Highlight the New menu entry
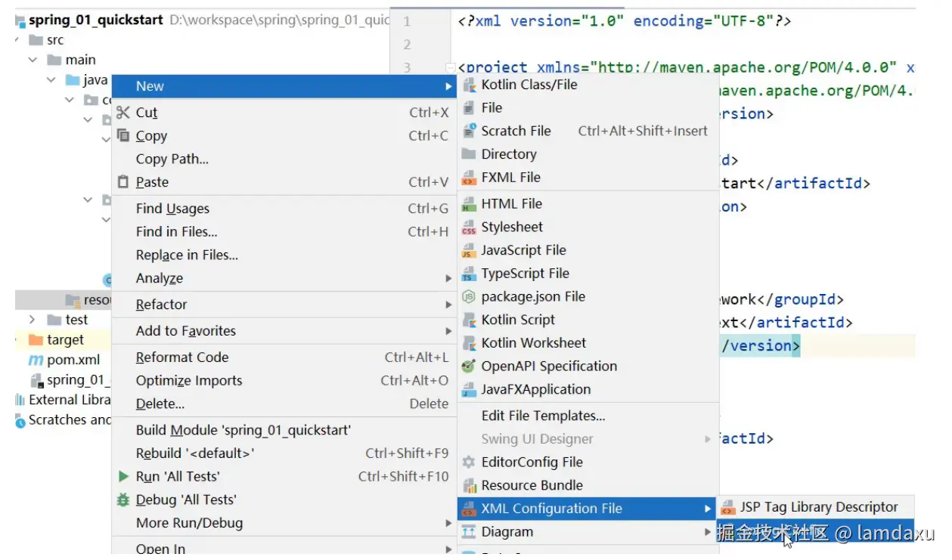952x560 pixels. click(x=284, y=86)
